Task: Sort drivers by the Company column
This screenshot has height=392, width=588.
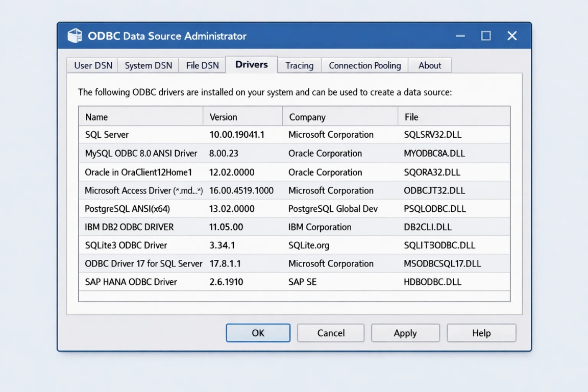Action: (x=339, y=116)
